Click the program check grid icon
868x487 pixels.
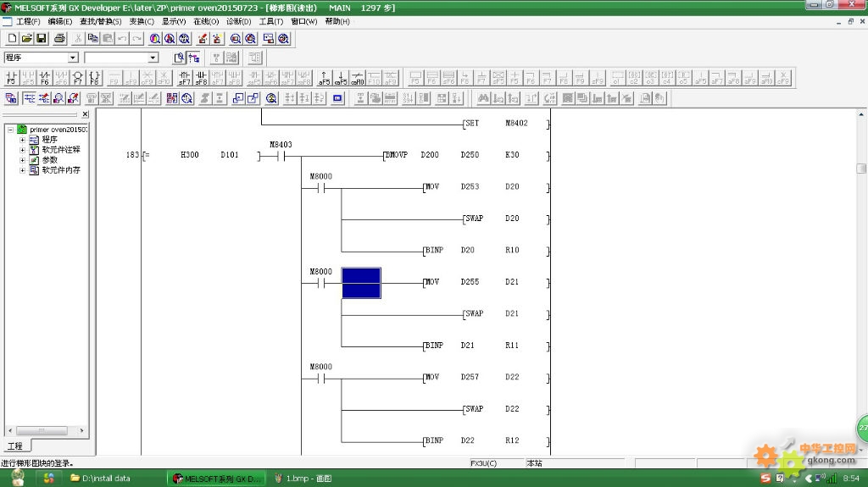(172, 98)
